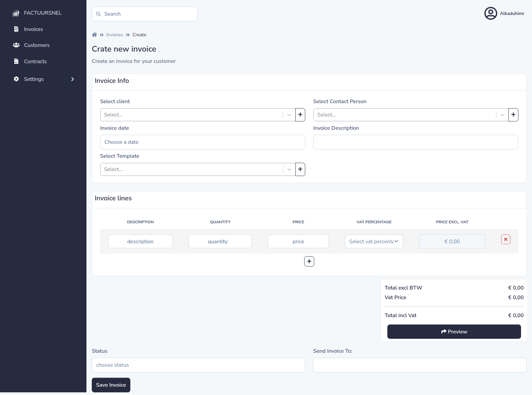Click the Preview button

(x=454, y=332)
